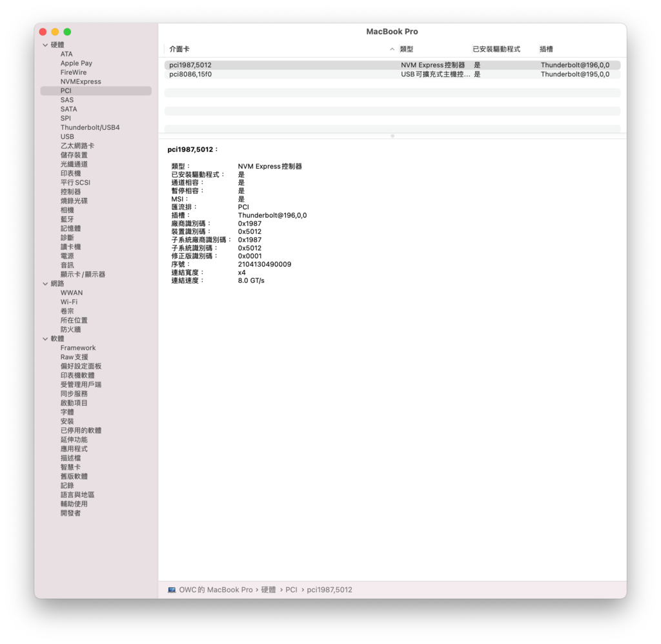Open 燒錄光碟 disc burning entry
The image size is (661, 644).
pyautogui.click(x=74, y=201)
